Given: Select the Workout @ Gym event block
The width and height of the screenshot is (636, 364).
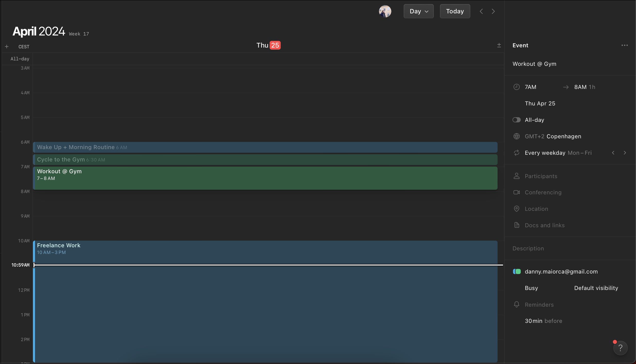Looking at the screenshot, I should [x=265, y=178].
